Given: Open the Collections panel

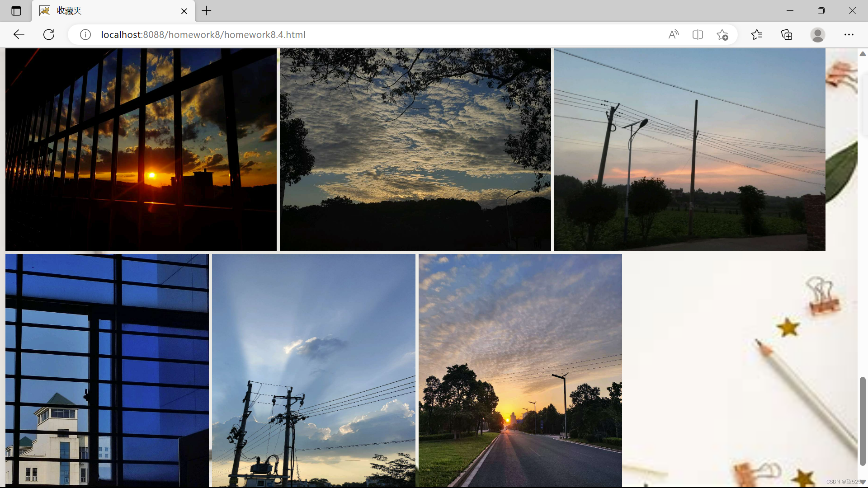Looking at the screenshot, I should tap(787, 34).
